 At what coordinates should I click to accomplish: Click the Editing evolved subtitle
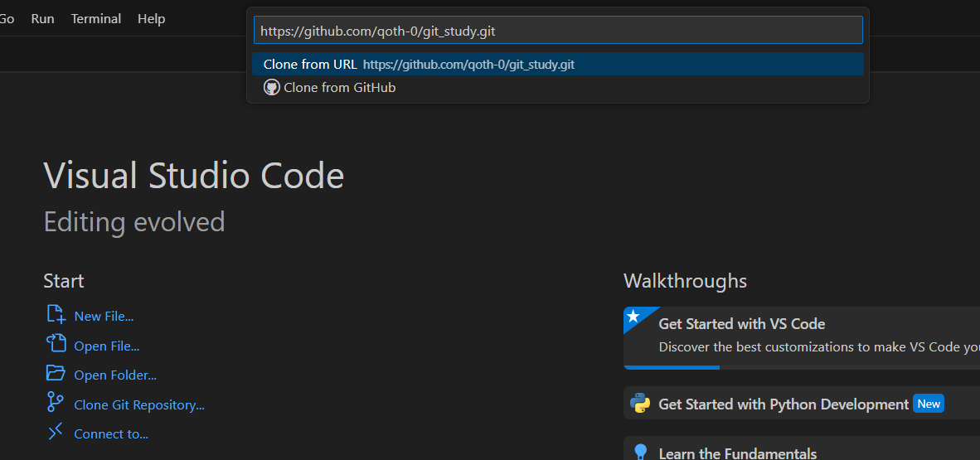click(134, 222)
